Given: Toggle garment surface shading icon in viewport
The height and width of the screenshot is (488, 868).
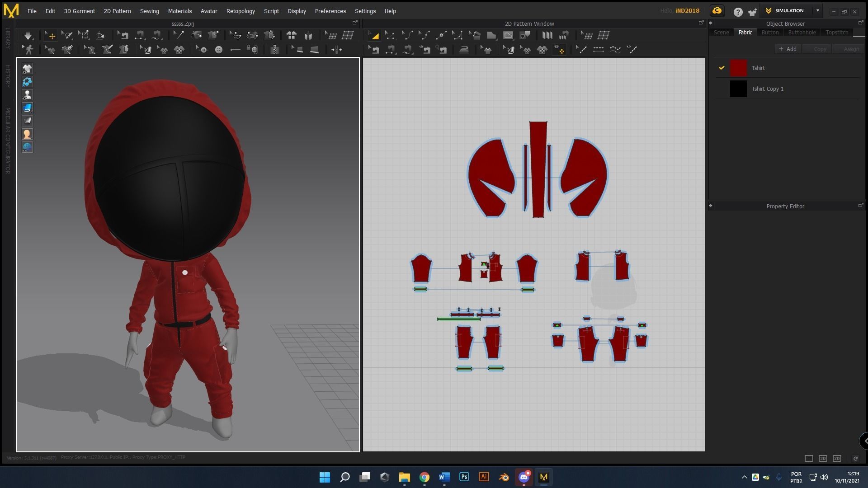Looking at the screenshot, I should point(27,121).
